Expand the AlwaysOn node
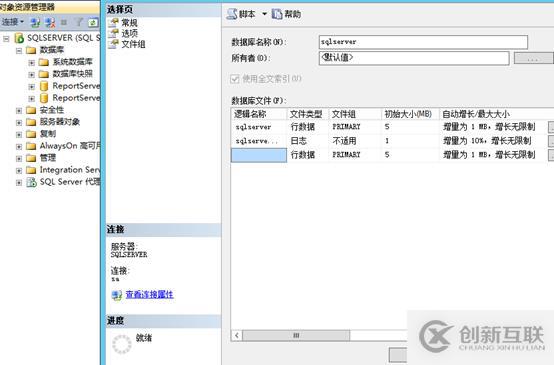Viewport: 554px width, 365px height. (x=19, y=147)
